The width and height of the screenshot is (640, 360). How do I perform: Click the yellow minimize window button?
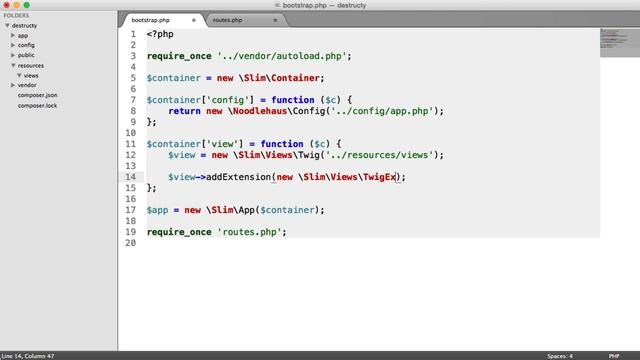point(16,5)
